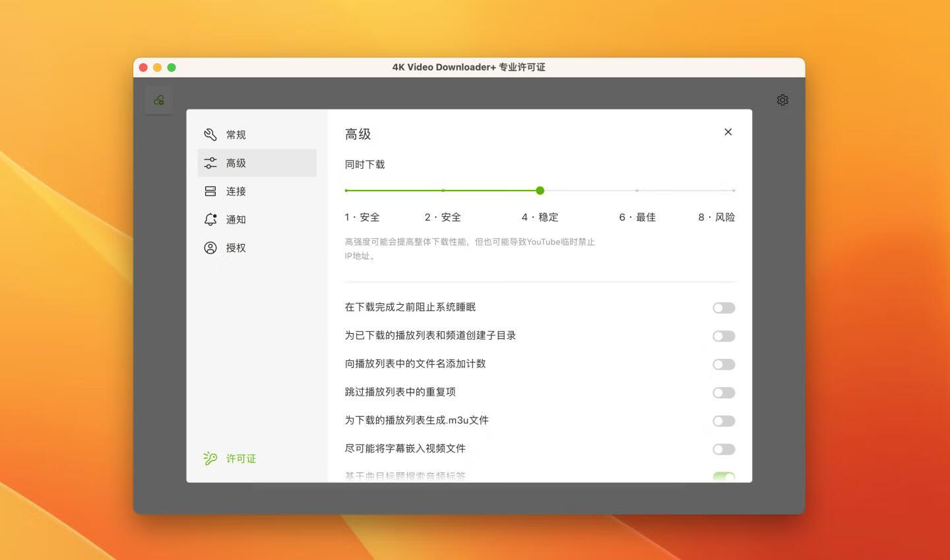Enable 跳过播放列表中的重复项 switch

(x=723, y=393)
